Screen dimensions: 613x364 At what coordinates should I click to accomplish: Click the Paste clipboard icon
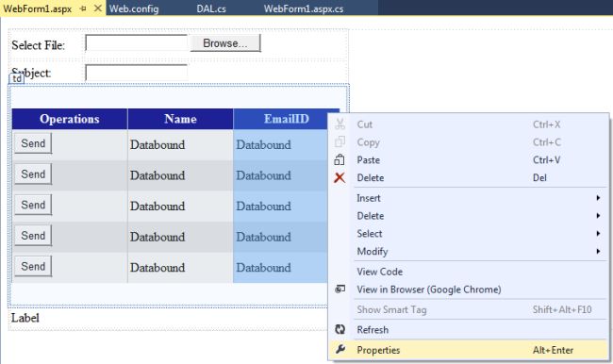click(x=340, y=159)
